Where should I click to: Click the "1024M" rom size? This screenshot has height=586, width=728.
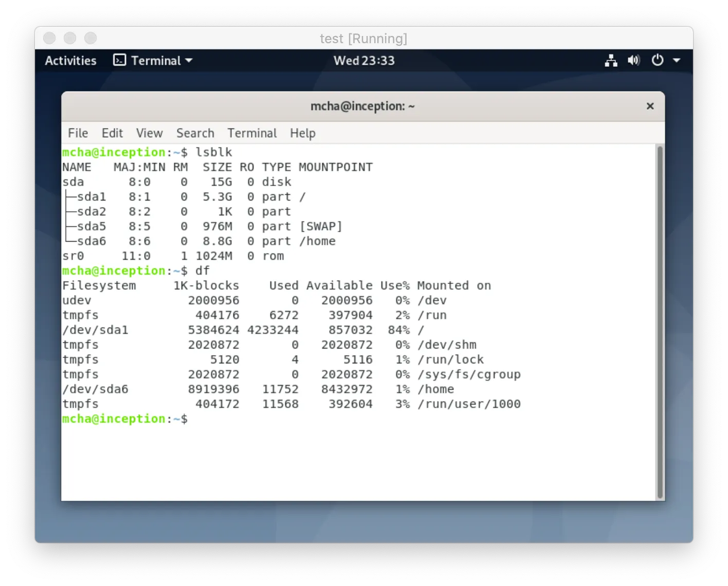coord(214,256)
